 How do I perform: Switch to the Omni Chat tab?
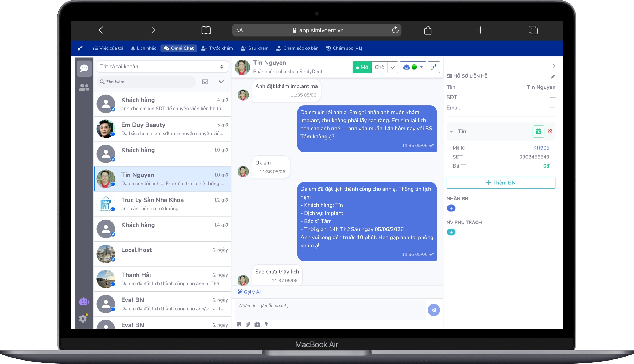(x=179, y=48)
